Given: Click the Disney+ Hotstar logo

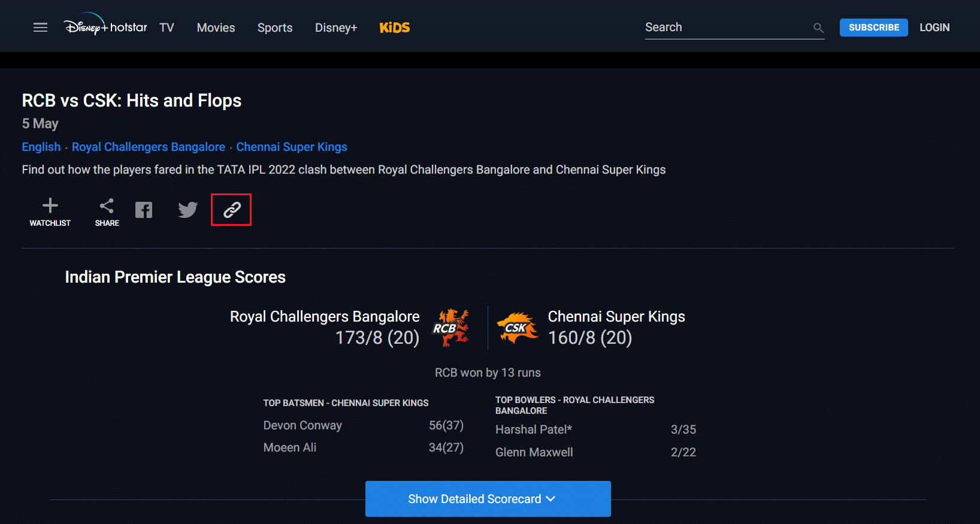Looking at the screenshot, I should (x=105, y=25).
